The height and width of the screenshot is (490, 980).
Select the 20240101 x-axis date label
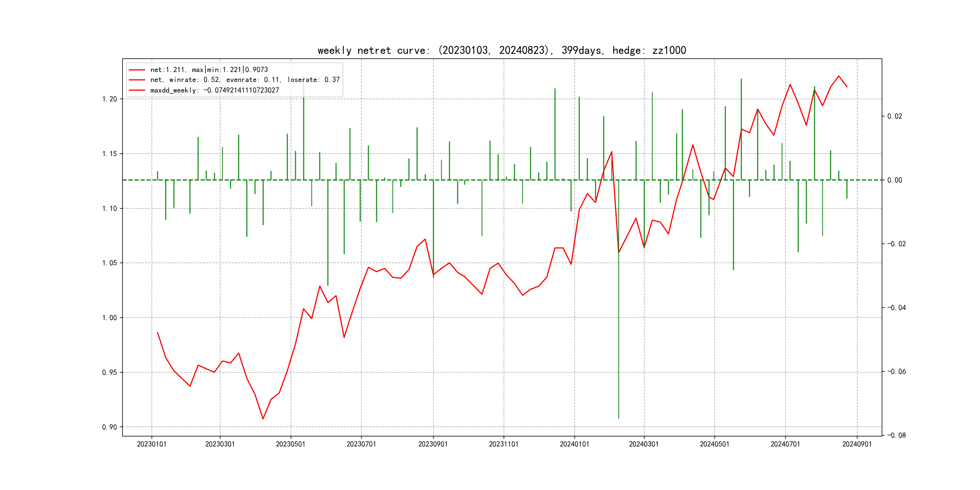click(x=574, y=444)
